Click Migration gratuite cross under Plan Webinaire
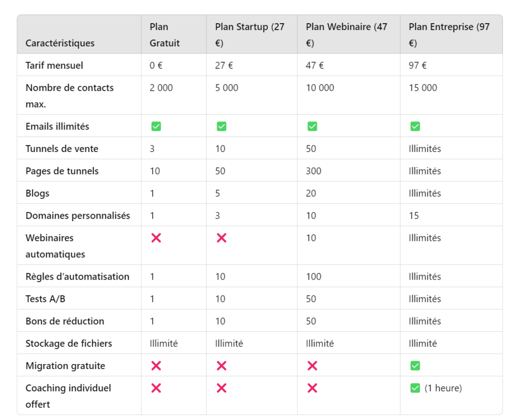Image resolution: width=517 pixels, height=420 pixels. click(x=312, y=365)
